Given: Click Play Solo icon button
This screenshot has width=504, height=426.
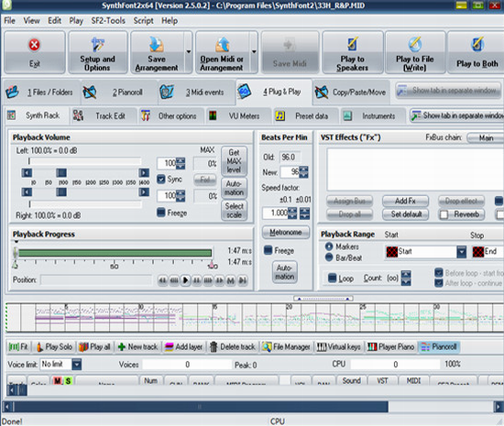Looking at the screenshot, I should (54, 346).
